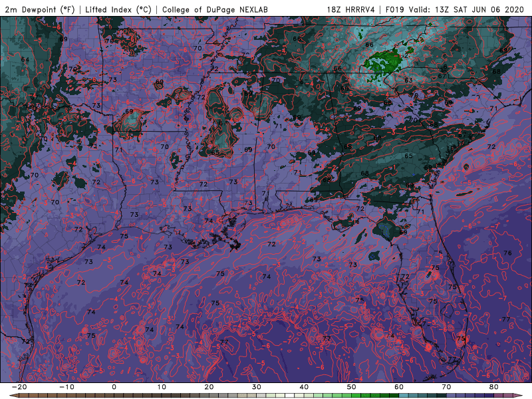Click the left arrow end of color bar
Image resolution: width=532 pixels, height=399 pixels.
[13, 396]
